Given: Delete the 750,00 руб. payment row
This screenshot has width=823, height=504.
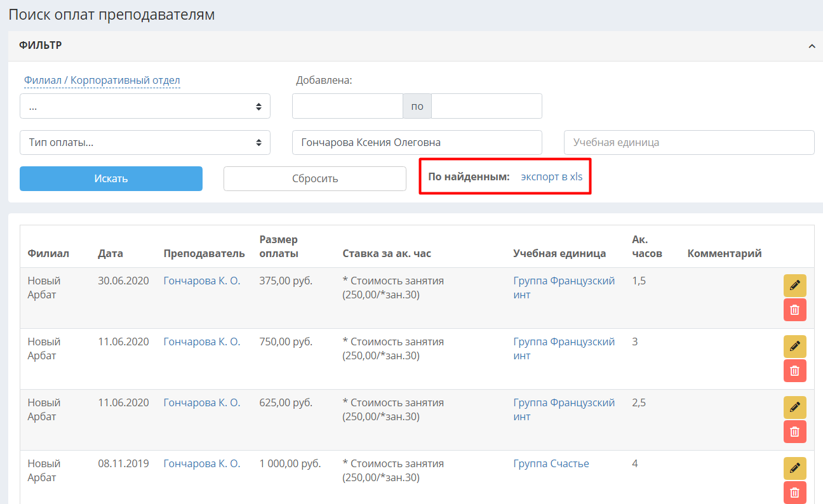Looking at the screenshot, I should tap(794, 371).
